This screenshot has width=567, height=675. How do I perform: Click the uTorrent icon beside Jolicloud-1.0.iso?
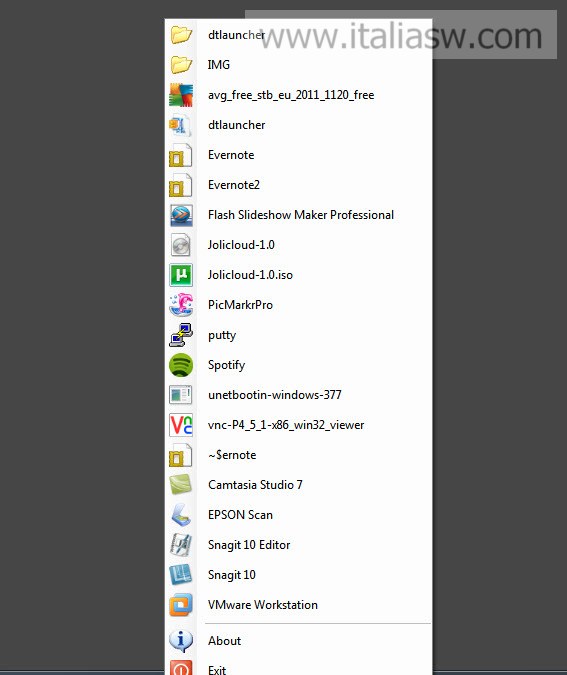[x=181, y=275]
